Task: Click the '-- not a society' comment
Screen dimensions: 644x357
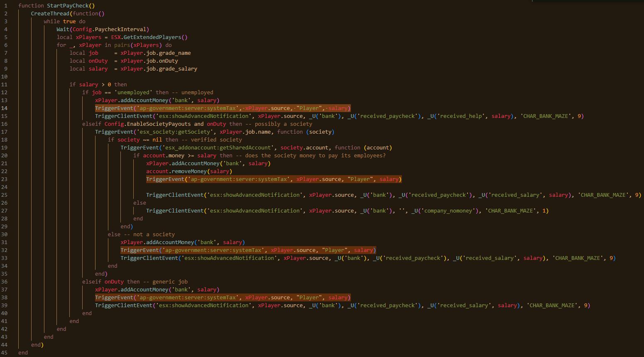Action: click(x=149, y=235)
